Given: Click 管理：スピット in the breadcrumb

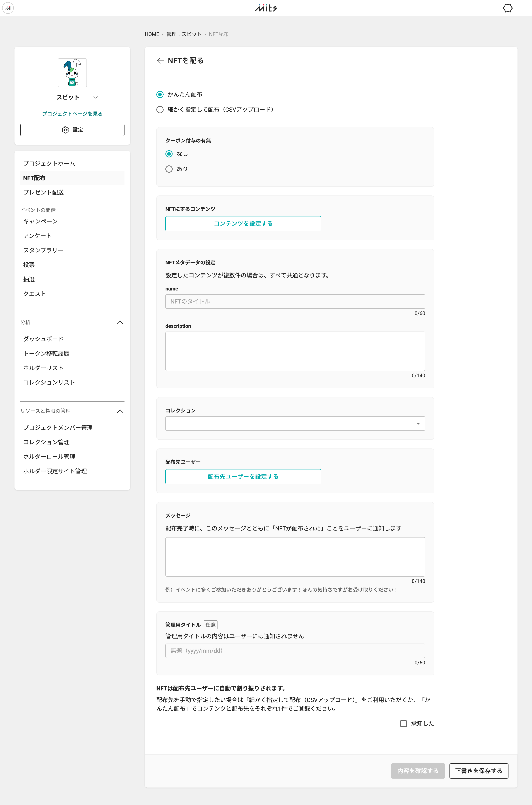Looking at the screenshot, I should pyautogui.click(x=184, y=34).
